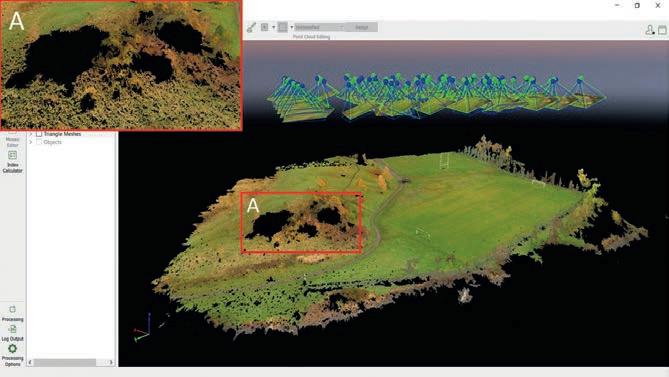Click the layers panel scrollbar right arrow

point(111,362)
